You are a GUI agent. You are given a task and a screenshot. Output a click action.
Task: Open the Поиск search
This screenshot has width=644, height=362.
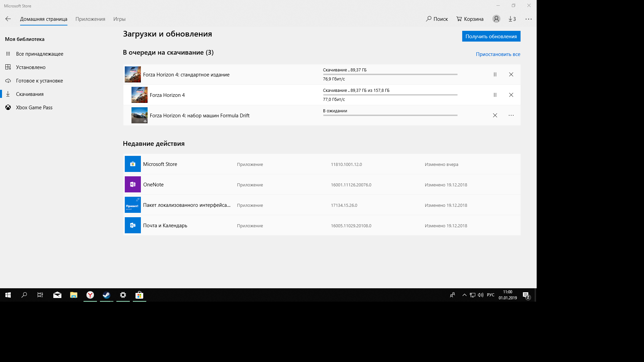click(x=437, y=19)
